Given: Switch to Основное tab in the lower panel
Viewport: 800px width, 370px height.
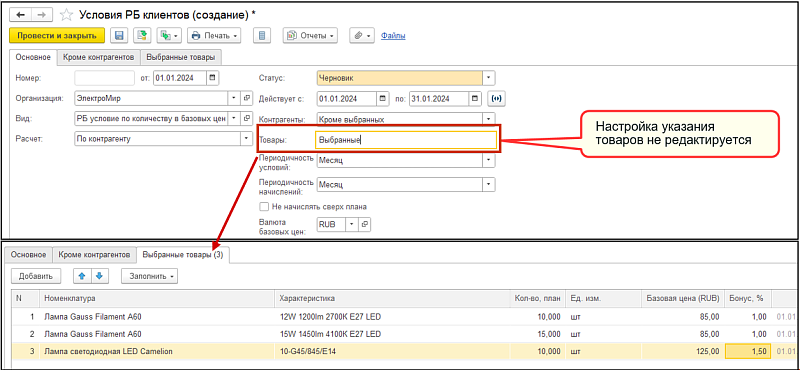Looking at the screenshot, I should pyautogui.click(x=30, y=254).
